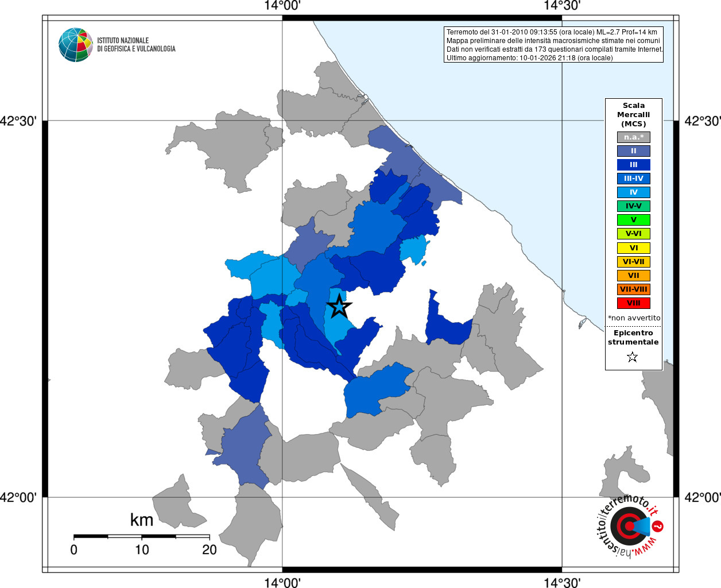Select the III intensity legend swatch

(634, 165)
